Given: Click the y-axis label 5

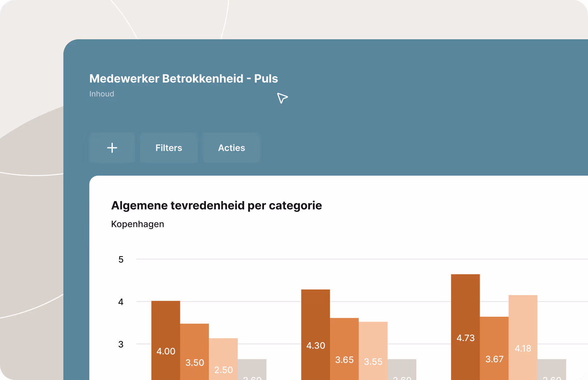Looking at the screenshot, I should click(x=121, y=260).
